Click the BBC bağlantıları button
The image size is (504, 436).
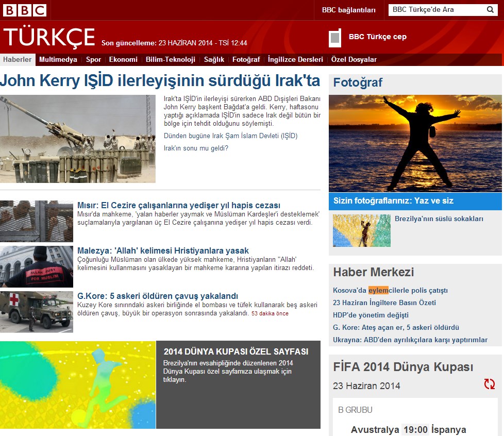(x=348, y=9)
